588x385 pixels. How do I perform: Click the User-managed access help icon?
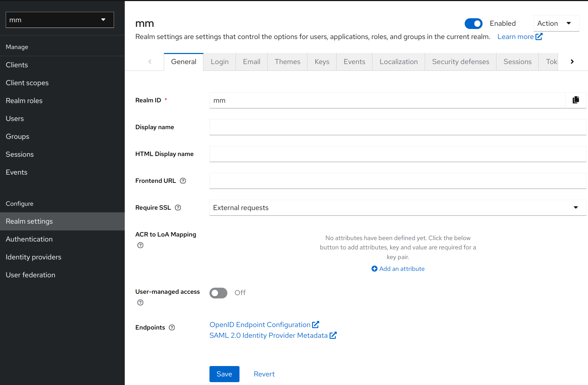pos(140,302)
